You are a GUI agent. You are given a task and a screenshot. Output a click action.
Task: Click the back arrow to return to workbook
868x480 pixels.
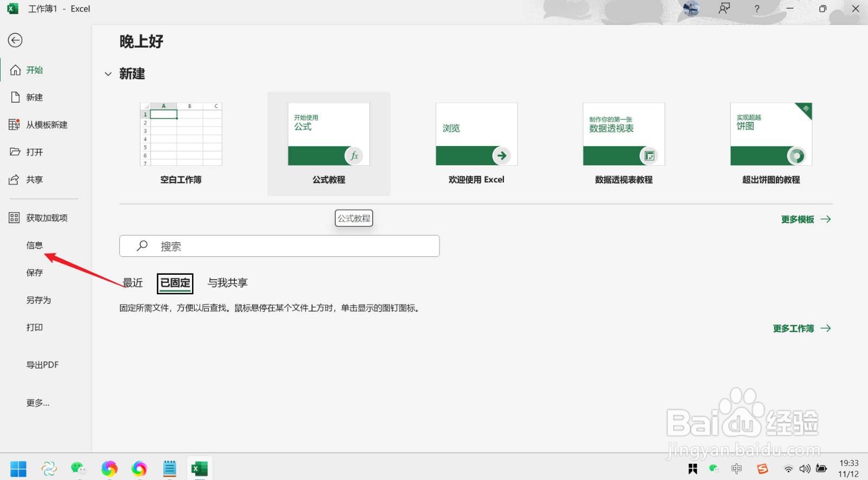point(15,40)
